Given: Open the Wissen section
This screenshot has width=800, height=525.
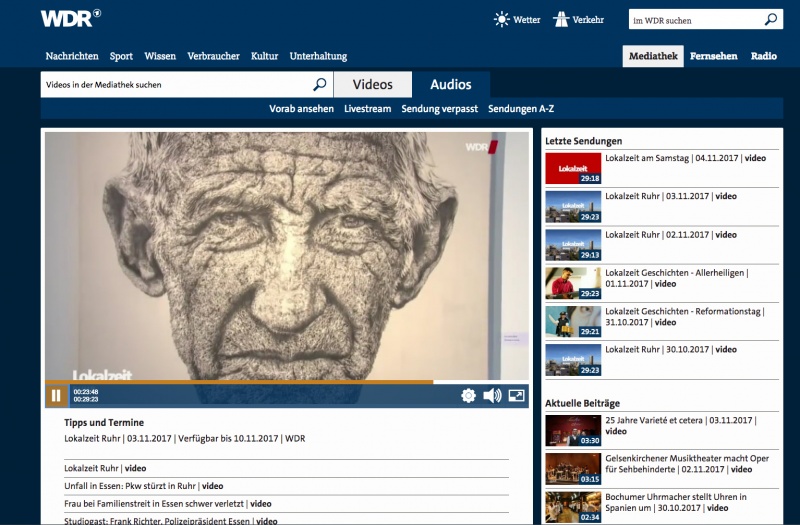Looking at the screenshot, I should point(160,56).
